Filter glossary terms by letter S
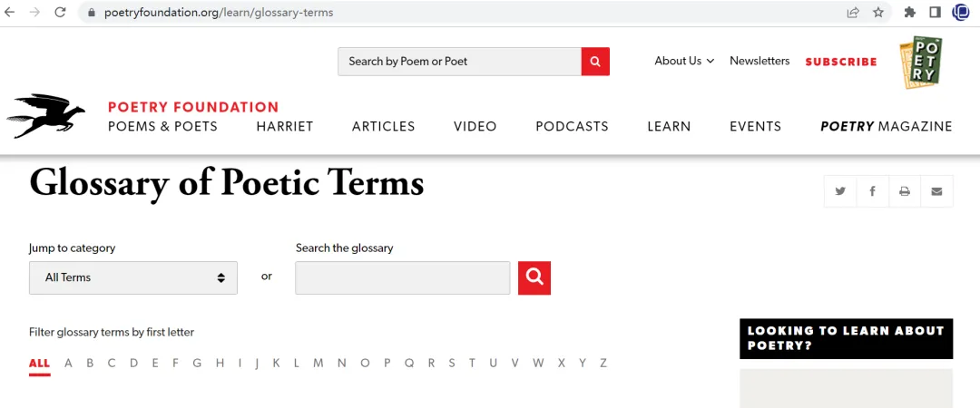 pos(451,363)
